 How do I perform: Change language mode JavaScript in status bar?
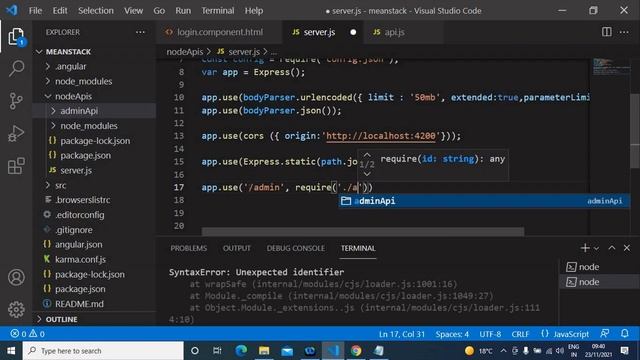[571, 334]
